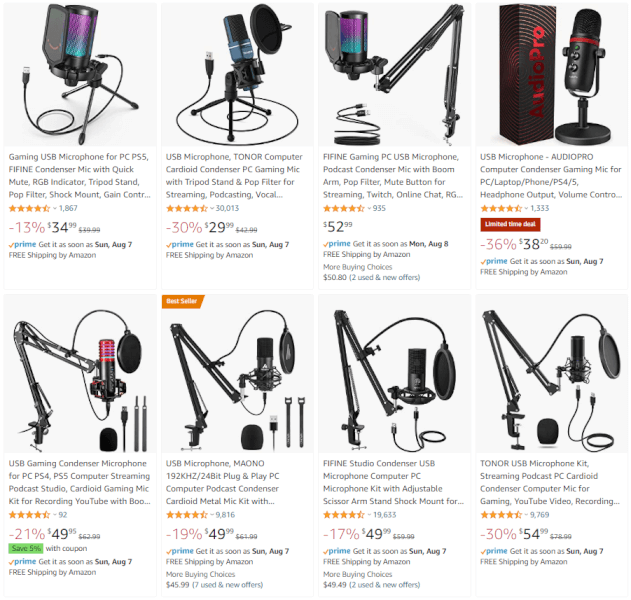Expand rating chevron beside 19,633 reviews
Viewport: 631px width, 600px height.
click(369, 515)
